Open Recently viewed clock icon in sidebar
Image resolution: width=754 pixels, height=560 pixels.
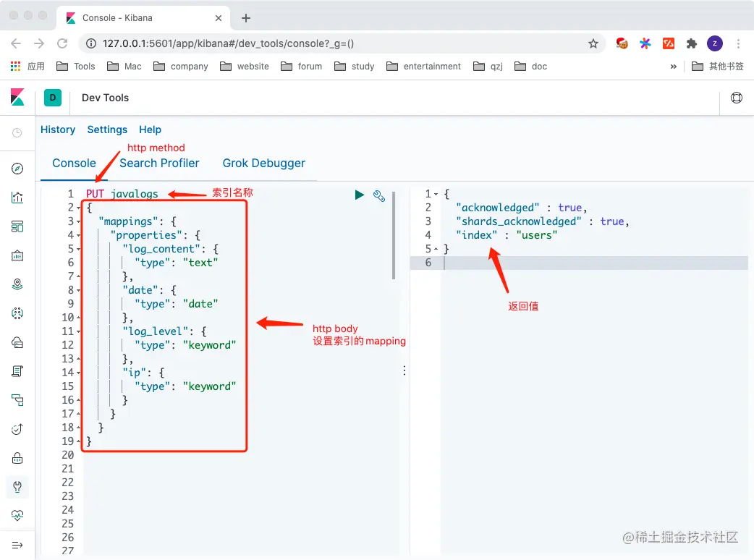click(17, 132)
